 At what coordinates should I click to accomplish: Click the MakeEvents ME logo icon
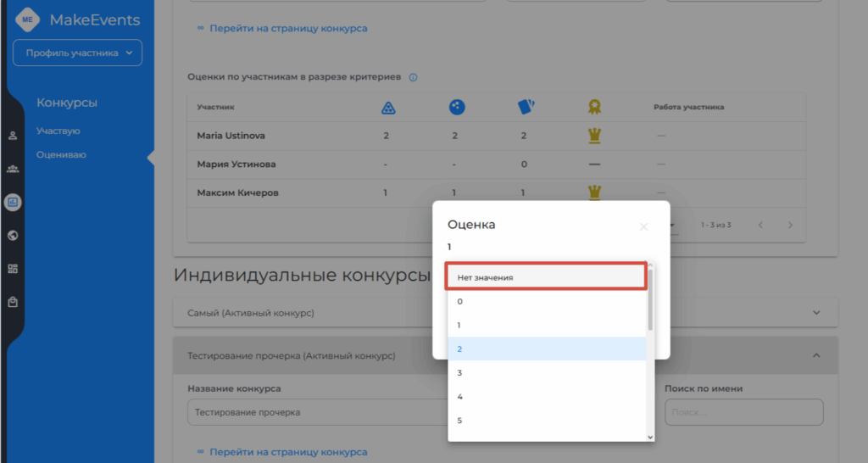[x=27, y=20]
